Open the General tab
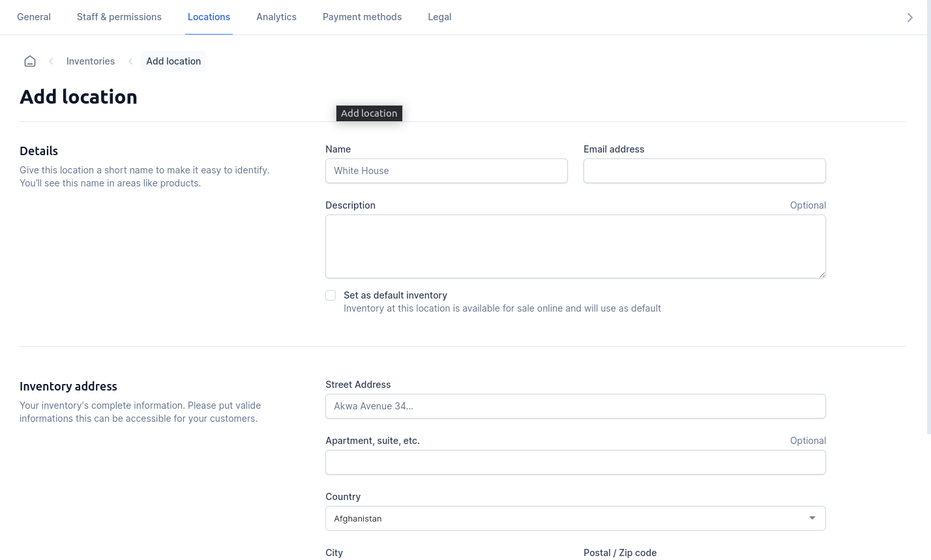931x560 pixels. coord(34,17)
